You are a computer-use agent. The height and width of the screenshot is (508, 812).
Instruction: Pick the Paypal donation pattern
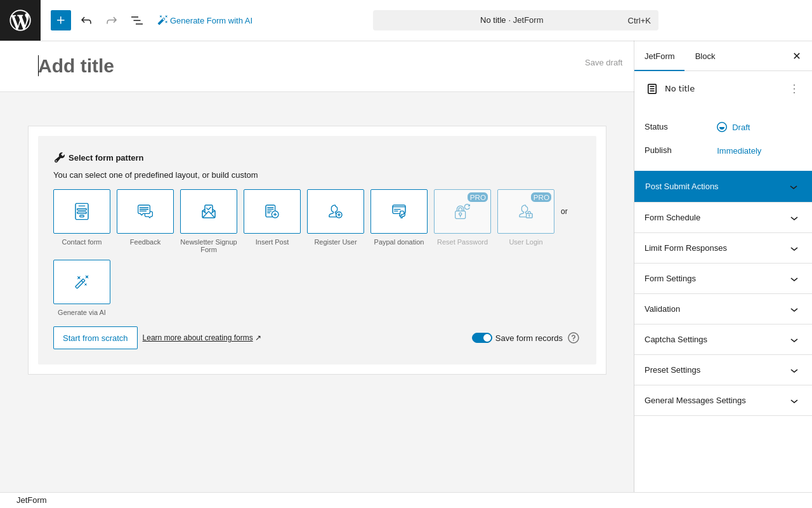[399, 211]
